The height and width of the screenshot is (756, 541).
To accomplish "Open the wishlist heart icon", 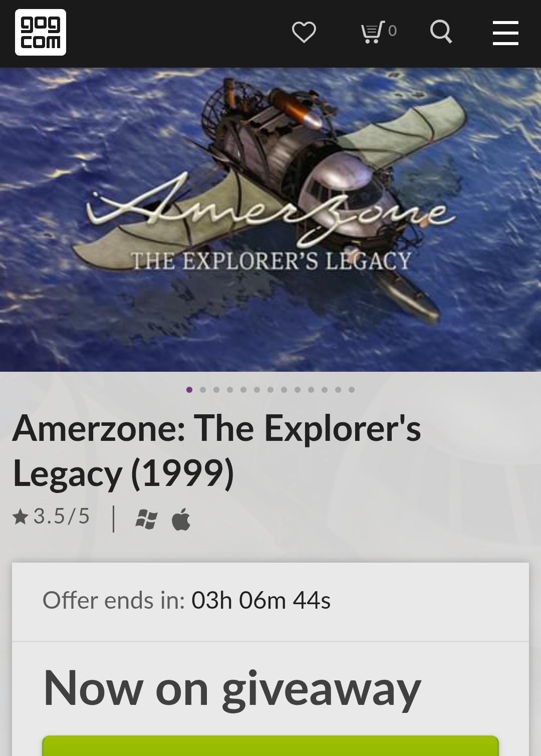I will (304, 33).
